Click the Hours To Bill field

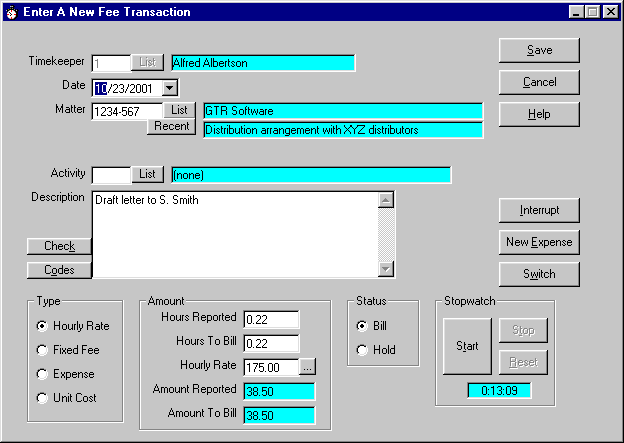click(x=271, y=343)
